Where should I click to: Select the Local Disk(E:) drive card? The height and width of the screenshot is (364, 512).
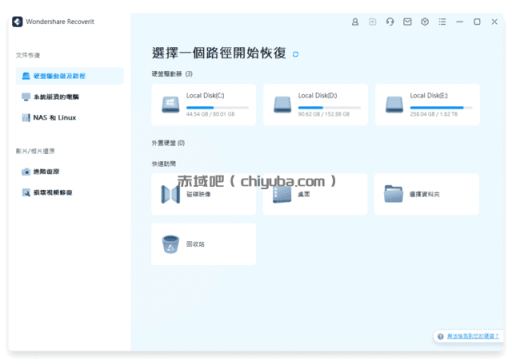pyautogui.click(x=428, y=105)
